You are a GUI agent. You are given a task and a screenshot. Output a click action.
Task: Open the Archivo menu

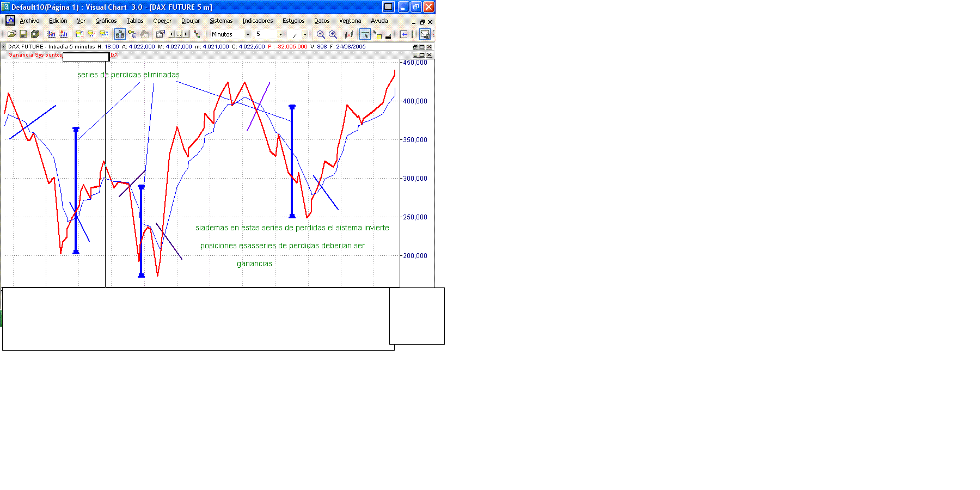[x=29, y=21]
